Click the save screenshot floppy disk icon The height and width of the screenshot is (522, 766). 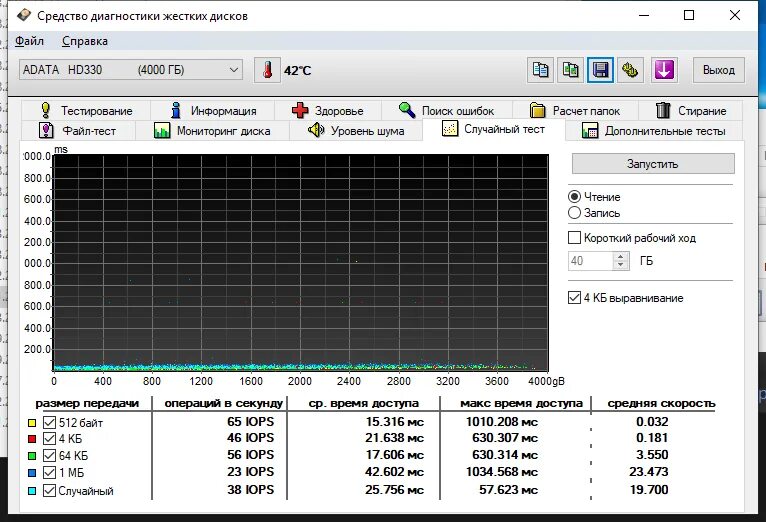tap(600, 70)
